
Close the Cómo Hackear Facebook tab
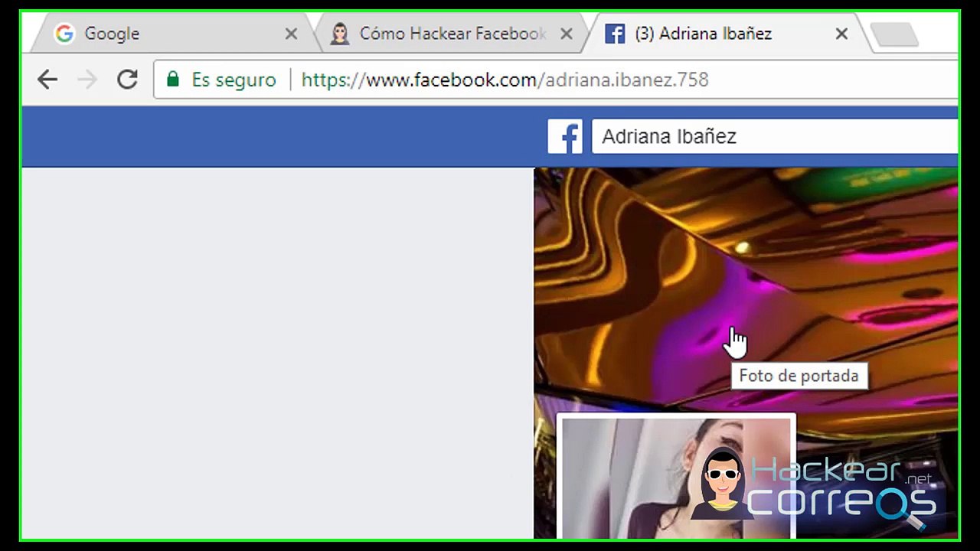(x=566, y=34)
